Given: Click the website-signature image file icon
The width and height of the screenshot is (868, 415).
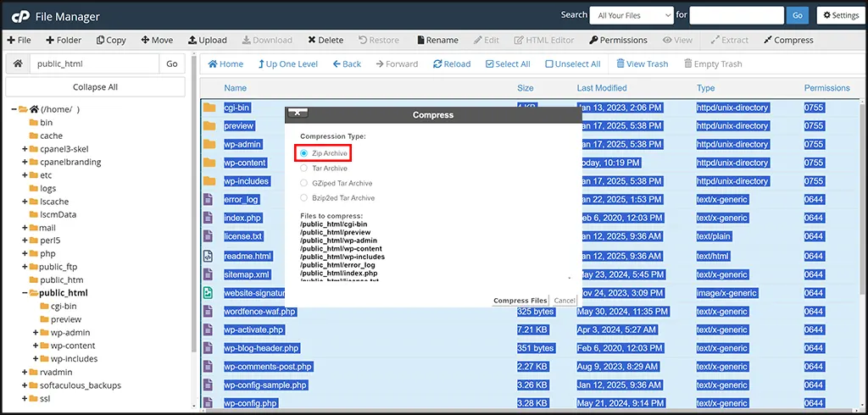Looking at the screenshot, I should pyautogui.click(x=208, y=293).
